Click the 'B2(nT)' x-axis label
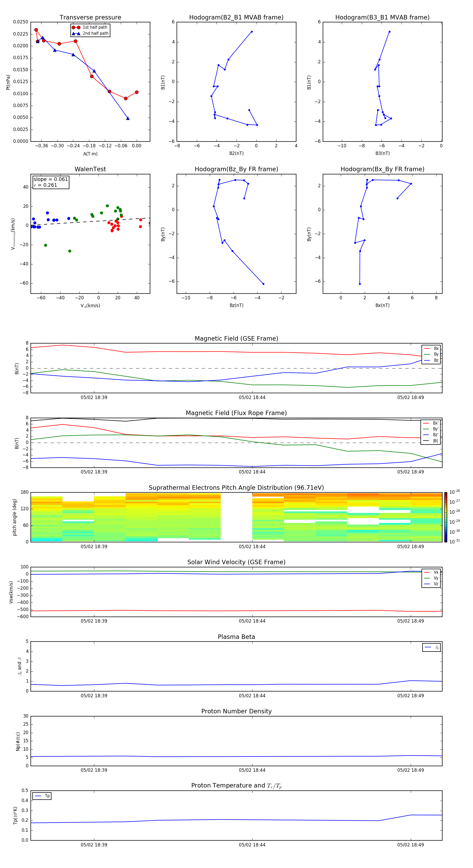The height and width of the screenshot is (868, 473). tap(236, 153)
